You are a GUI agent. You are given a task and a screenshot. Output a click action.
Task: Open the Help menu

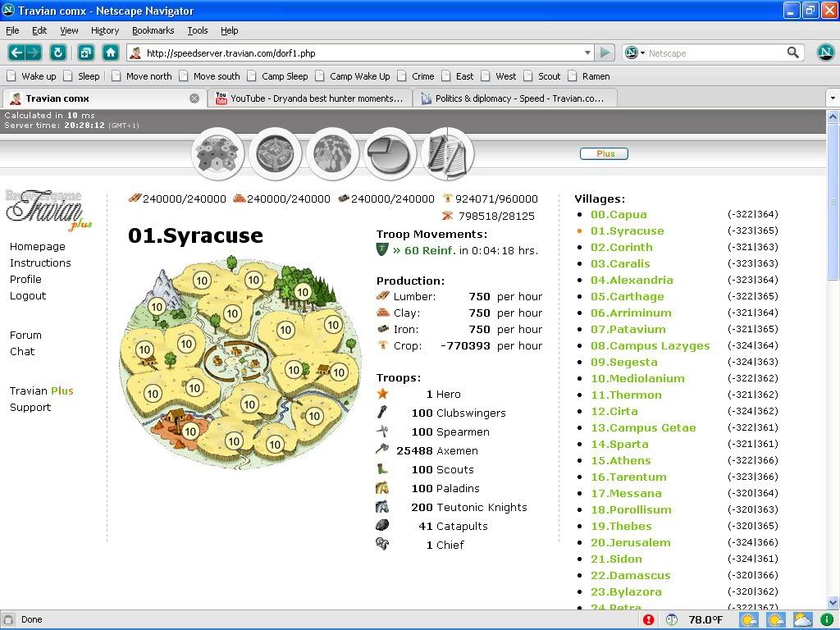pyautogui.click(x=230, y=30)
